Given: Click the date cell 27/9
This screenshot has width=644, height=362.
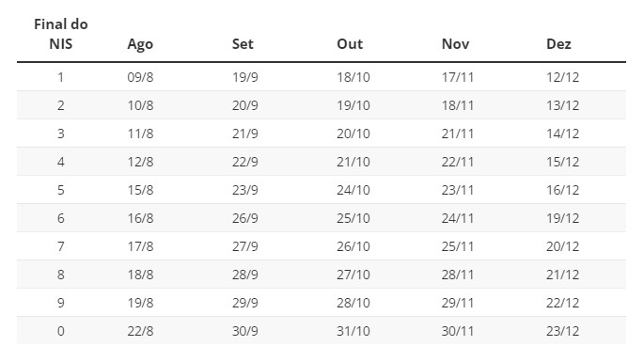Looking at the screenshot, I should pos(244,246).
